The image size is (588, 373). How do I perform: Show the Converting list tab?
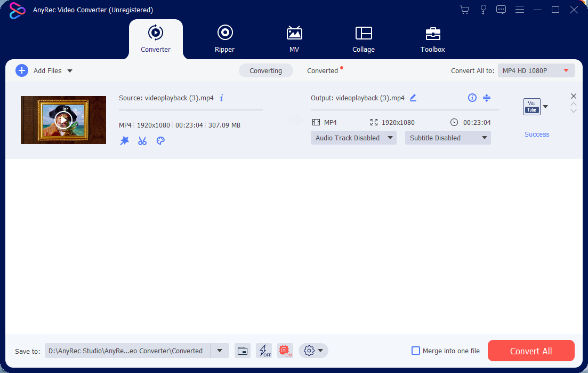pos(266,70)
